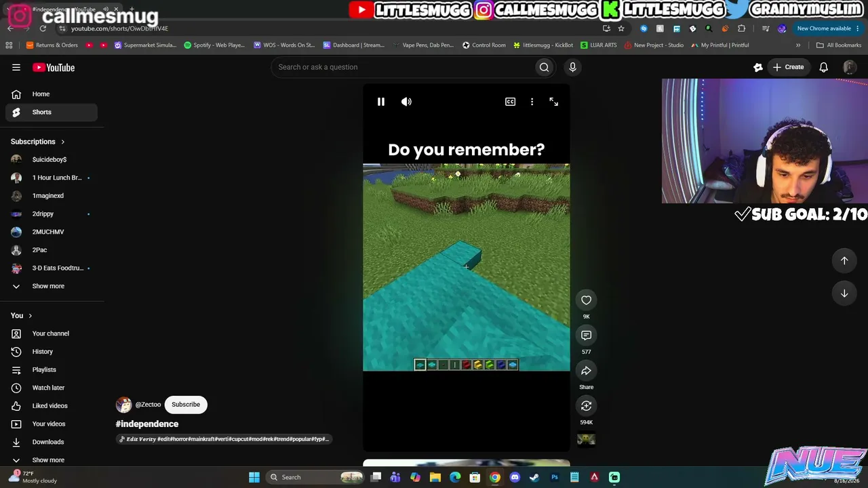The height and width of the screenshot is (488, 868).
Task: Open the $uicideboy$ subscription
Action: [x=52, y=159]
